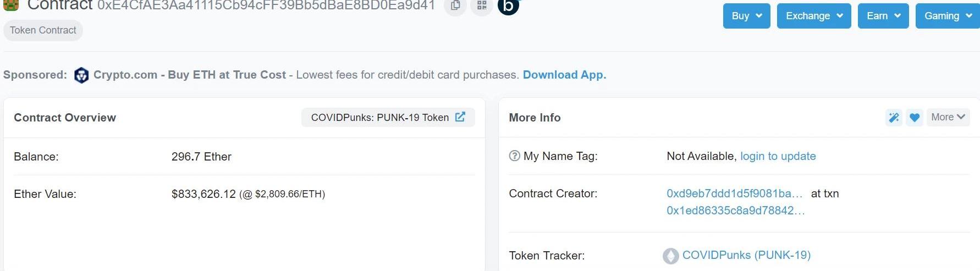Open contract creator address 0xd9eb7ddd1d5f9081ba

[x=734, y=193]
